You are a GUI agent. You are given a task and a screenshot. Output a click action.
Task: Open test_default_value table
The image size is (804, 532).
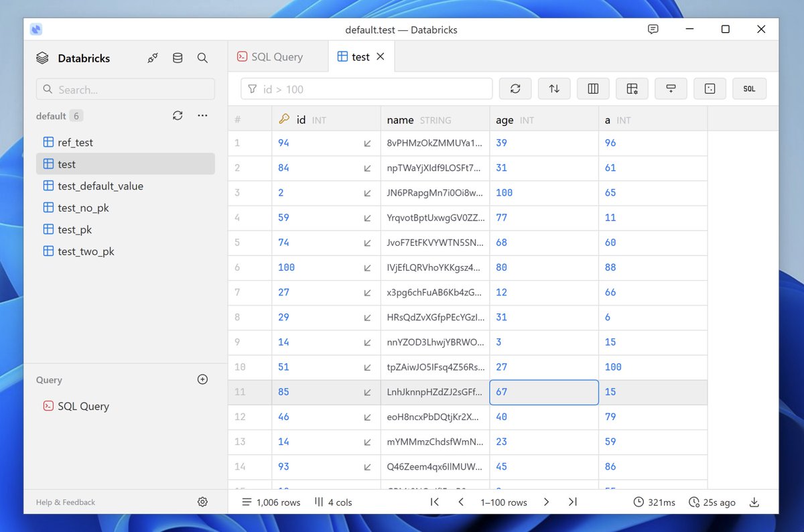125,186
